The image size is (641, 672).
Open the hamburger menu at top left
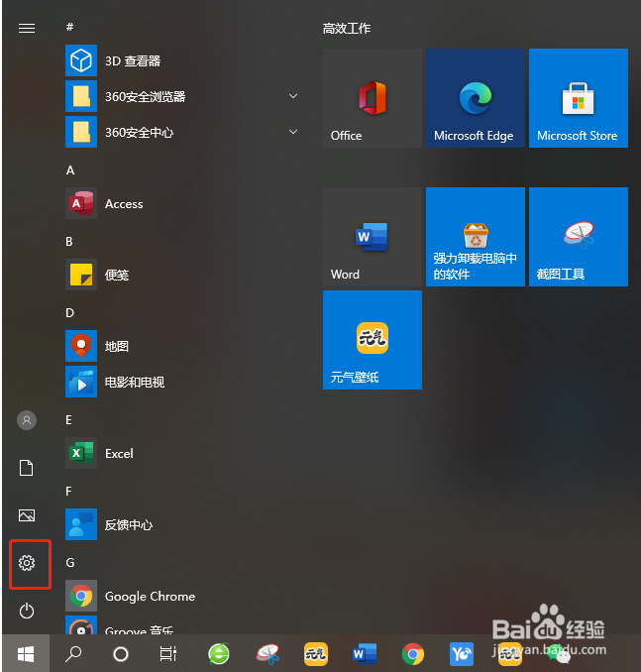(27, 29)
